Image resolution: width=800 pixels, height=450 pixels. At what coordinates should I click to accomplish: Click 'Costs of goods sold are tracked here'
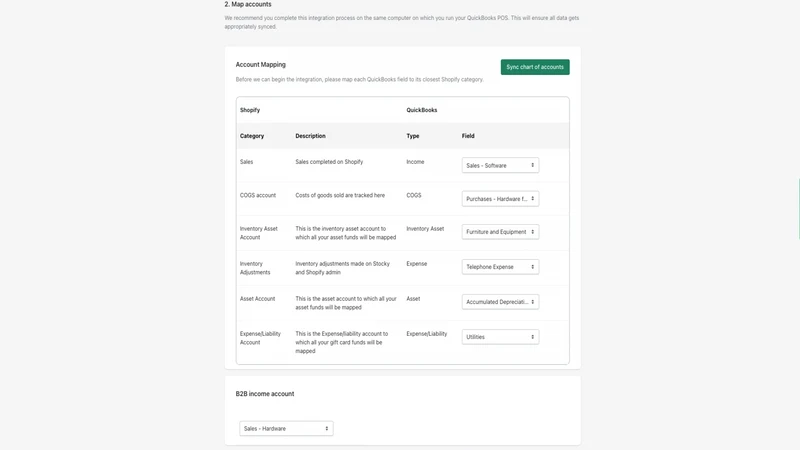pos(340,195)
